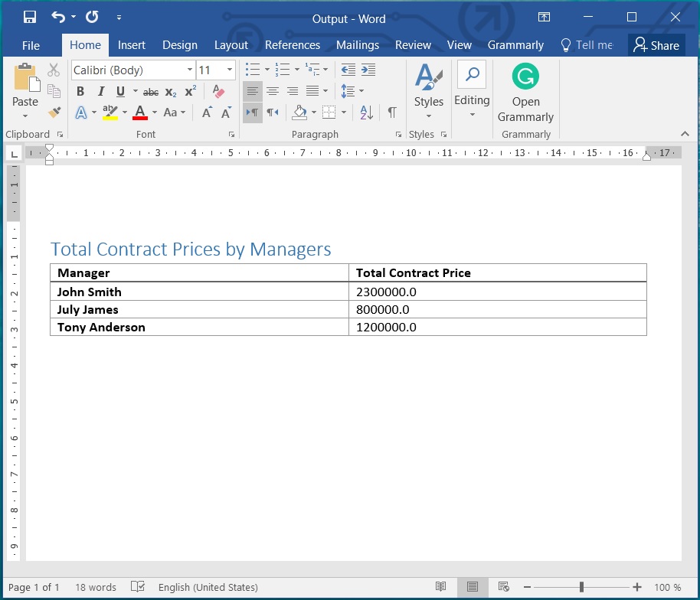This screenshot has width=700, height=600.
Task: Toggle Italic formatting
Action: [x=100, y=92]
